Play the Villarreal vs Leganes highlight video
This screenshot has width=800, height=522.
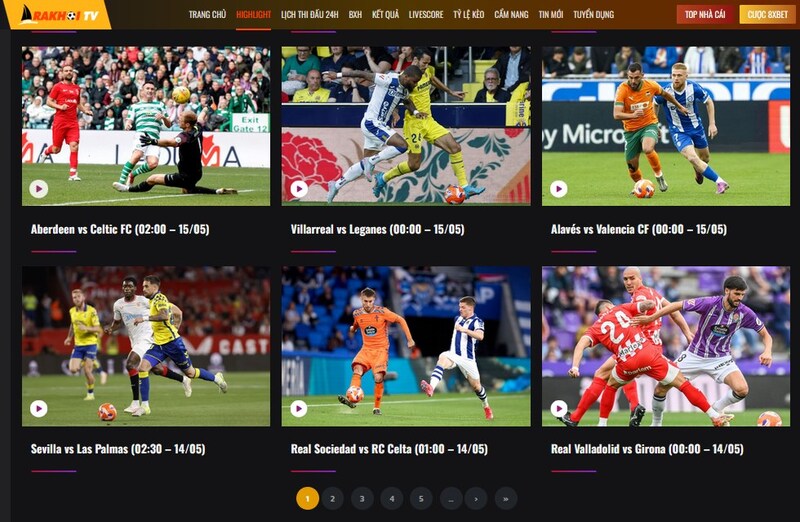[299, 189]
